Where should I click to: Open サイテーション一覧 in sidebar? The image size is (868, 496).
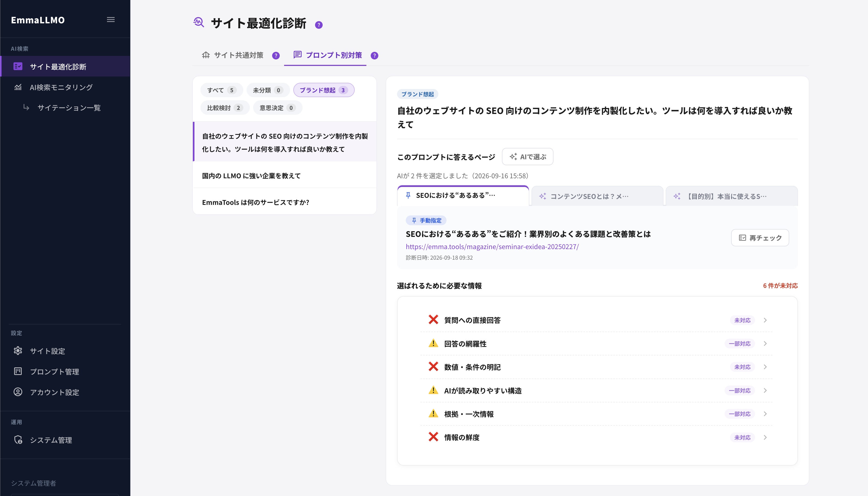coord(65,108)
